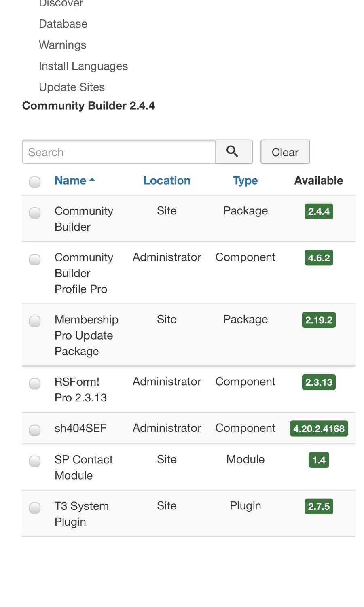Select the sh404SEF row checkbox
The height and width of the screenshot is (607, 364).
coord(35,430)
